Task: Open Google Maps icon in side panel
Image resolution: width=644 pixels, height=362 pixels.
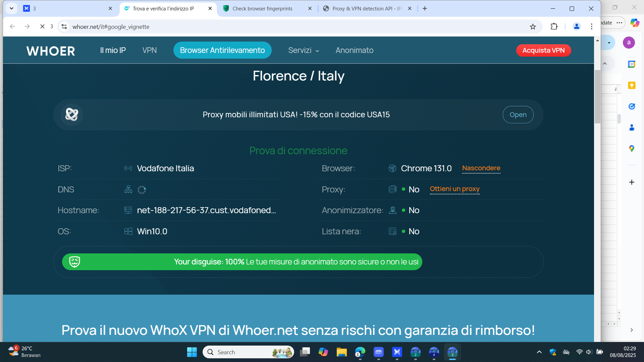Action: pyautogui.click(x=632, y=148)
